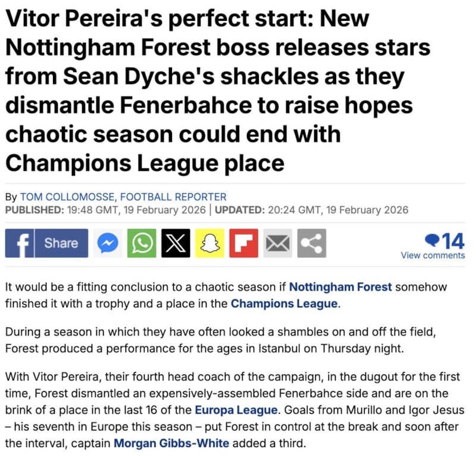Share article on WhatsApp

pos(142,243)
